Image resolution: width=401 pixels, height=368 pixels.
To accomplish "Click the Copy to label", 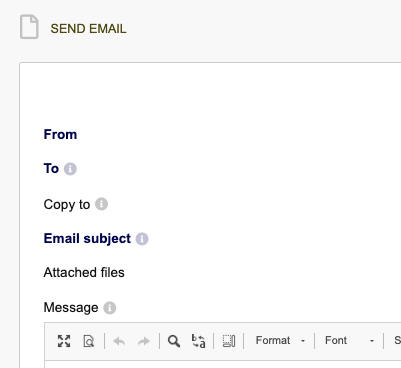I will [67, 205].
